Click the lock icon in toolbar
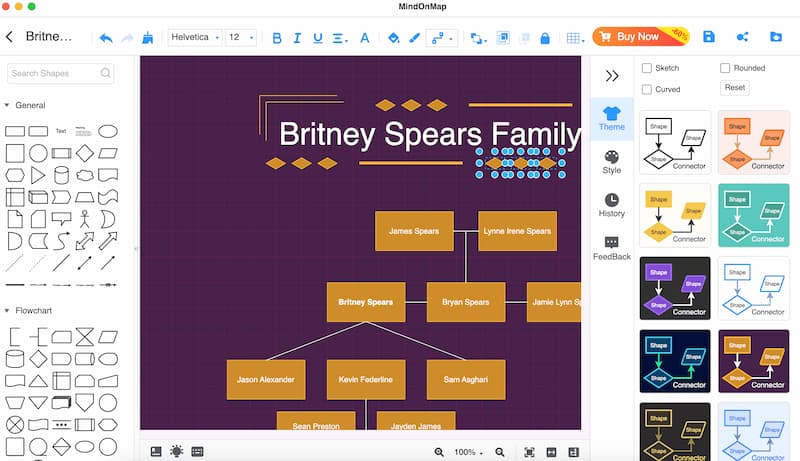The image size is (800, 461). [545, 38]
